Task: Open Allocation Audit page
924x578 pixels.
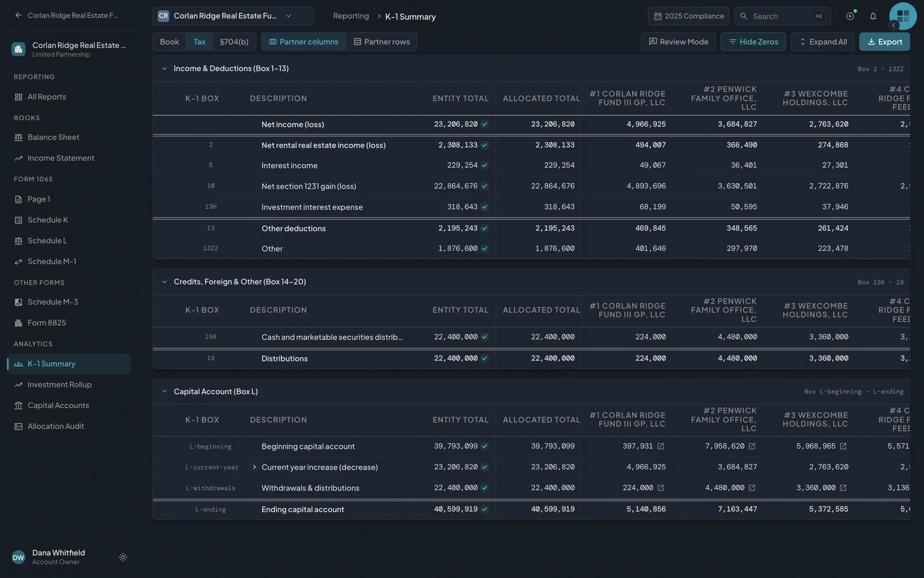Action: (69, 427)
